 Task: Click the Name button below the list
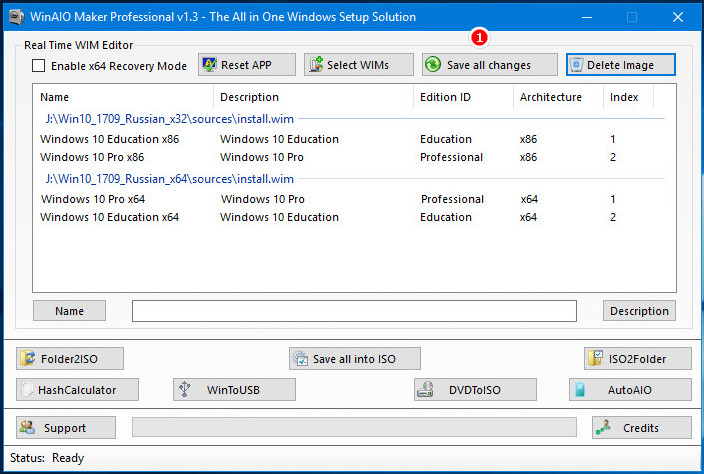click(70, 311)
